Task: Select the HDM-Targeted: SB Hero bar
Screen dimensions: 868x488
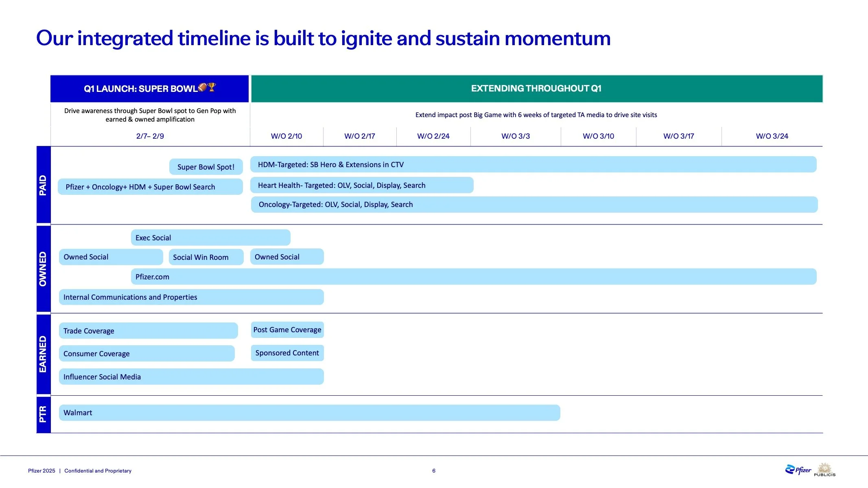Action: tap(533, 164)
